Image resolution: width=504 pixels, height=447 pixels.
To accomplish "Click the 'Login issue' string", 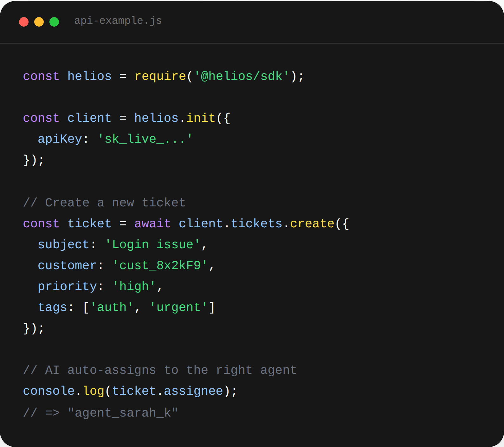I will coord(152,245).
